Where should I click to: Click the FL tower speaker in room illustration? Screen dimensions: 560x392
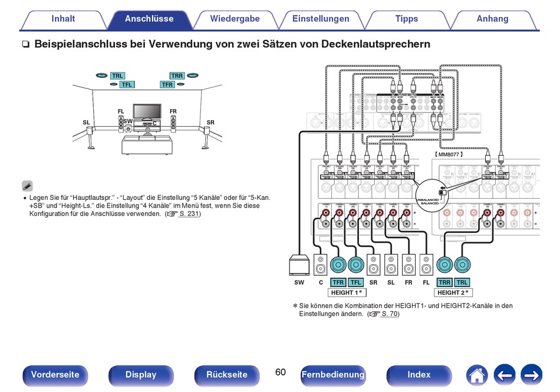coord(121,124)
